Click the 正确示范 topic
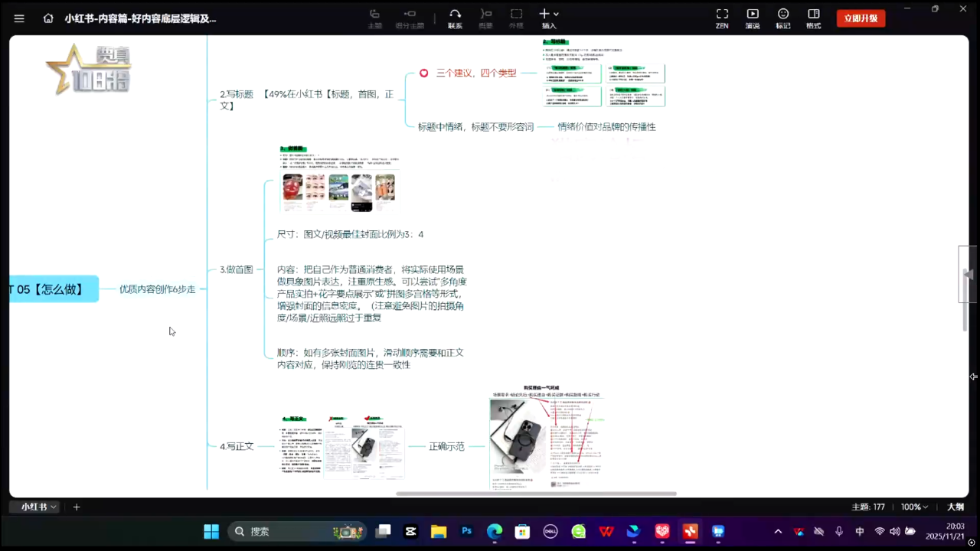 (x=446, y=446)
